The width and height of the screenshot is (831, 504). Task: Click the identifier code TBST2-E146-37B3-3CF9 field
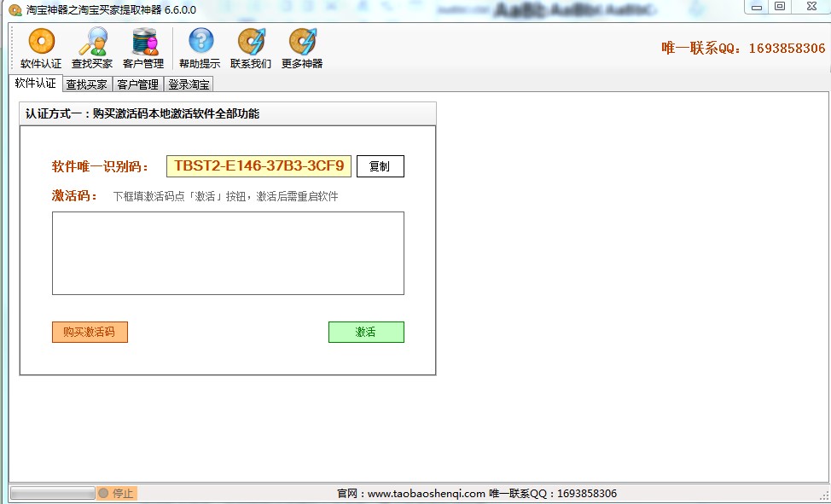point(259,166)
